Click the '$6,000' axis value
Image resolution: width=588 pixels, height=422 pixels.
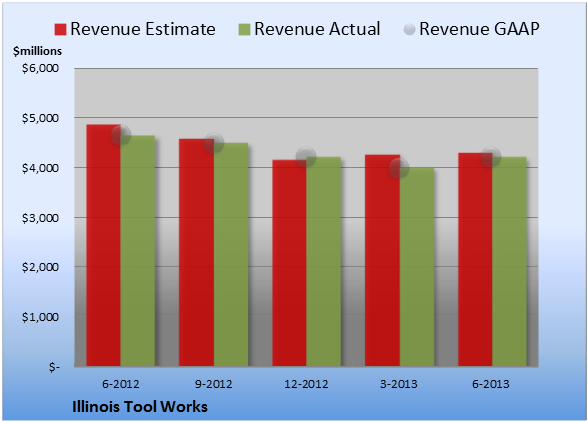pos(40,68)
